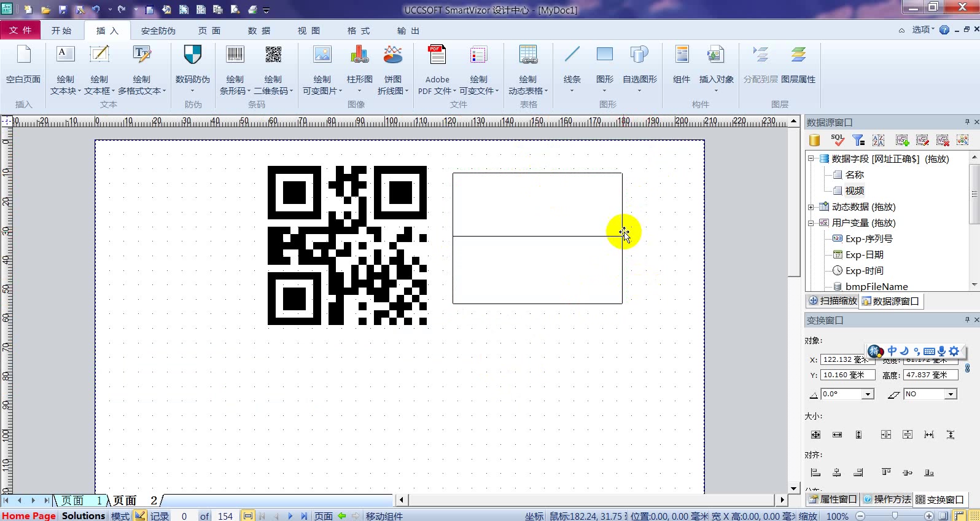Click the Home Page link in status bar
This screenshot has width=980, height=521.
[x=29, y=515]
